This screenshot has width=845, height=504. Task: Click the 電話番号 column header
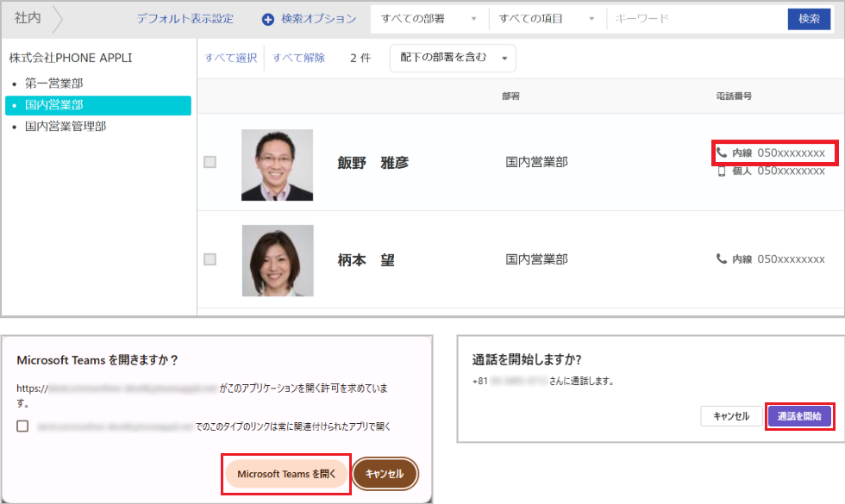pos(734,96)
